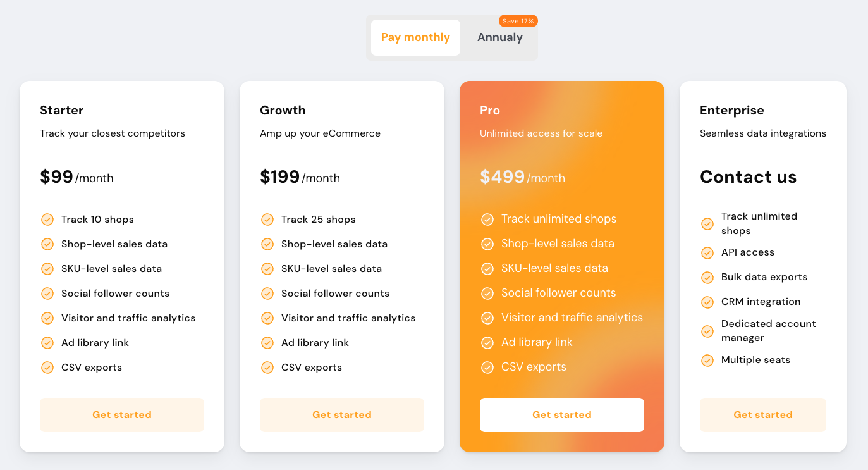Click the Save 17% badge

(518, 21)
